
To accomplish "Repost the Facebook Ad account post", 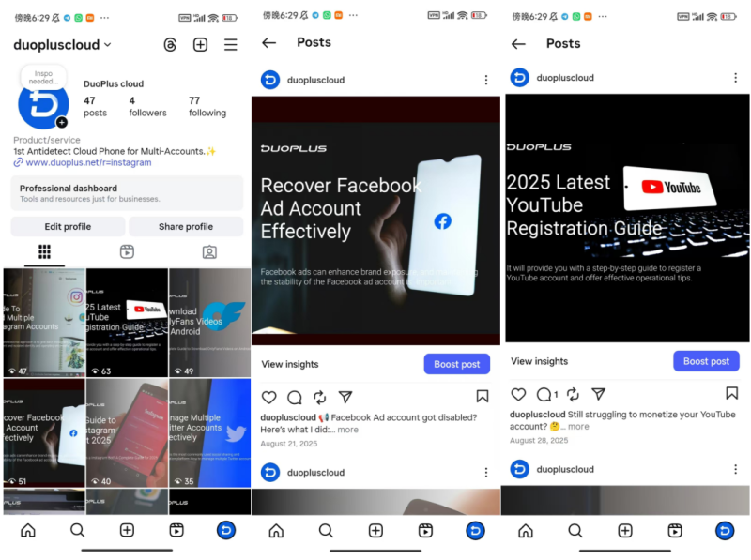I will click(320, 398).
